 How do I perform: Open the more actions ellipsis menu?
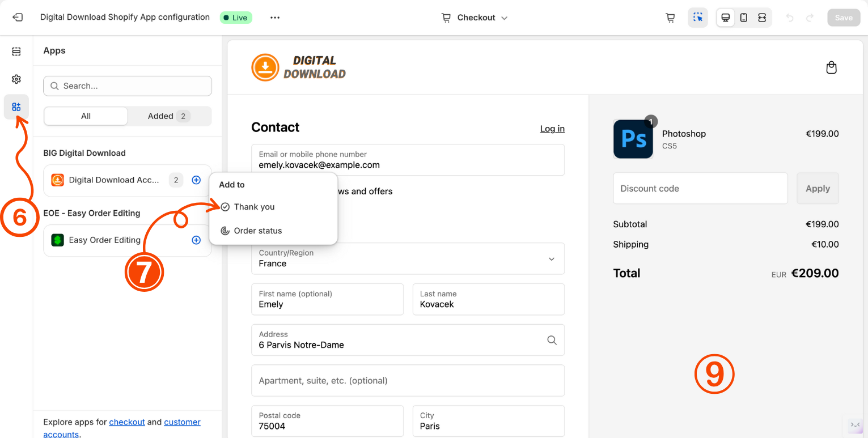click(x=275, y=18)
